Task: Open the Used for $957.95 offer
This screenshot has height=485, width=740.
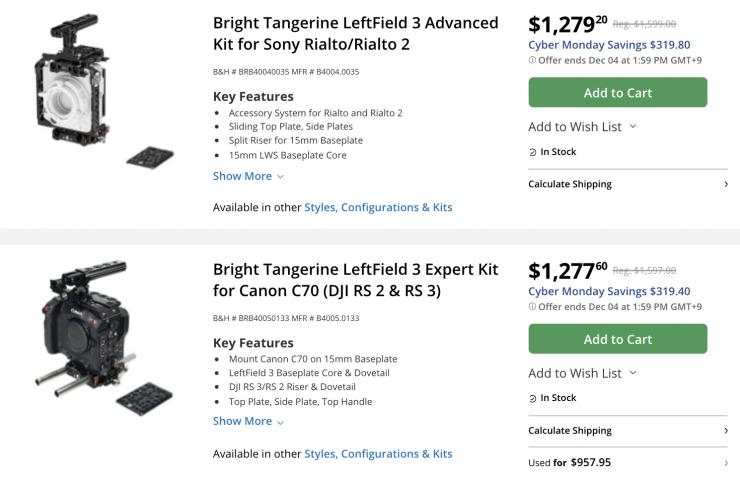Action: point(570,463)
